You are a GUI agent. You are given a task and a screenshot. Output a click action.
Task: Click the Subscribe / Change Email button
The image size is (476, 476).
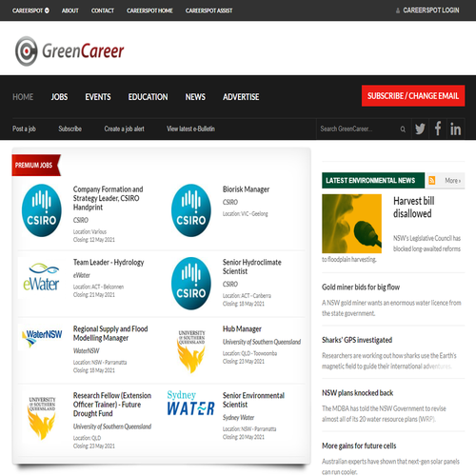coord(413,96)
